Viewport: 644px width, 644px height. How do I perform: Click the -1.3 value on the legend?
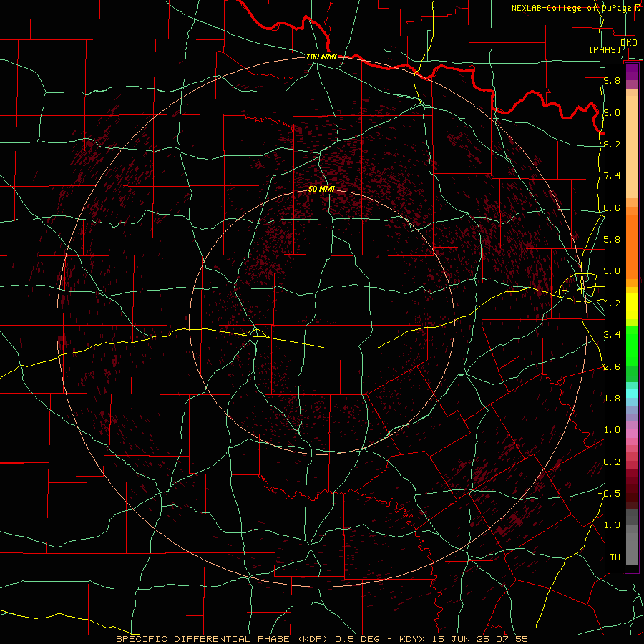click(609, 525)
